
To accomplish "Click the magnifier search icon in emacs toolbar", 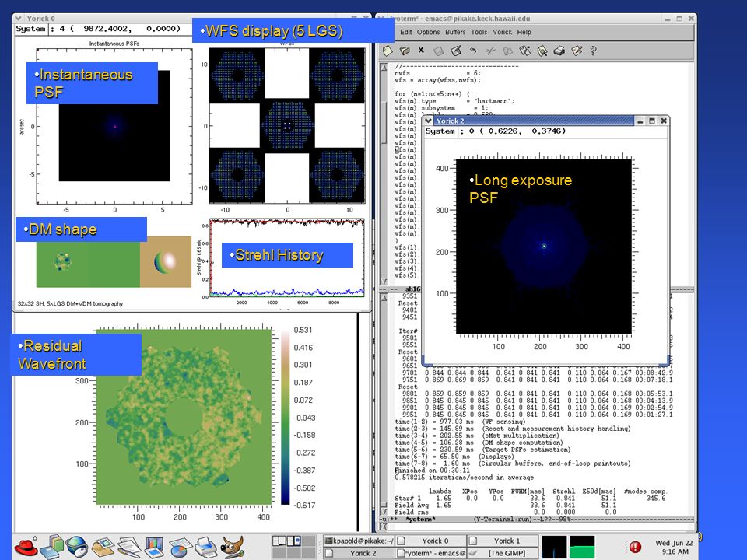I will point(542,51).
